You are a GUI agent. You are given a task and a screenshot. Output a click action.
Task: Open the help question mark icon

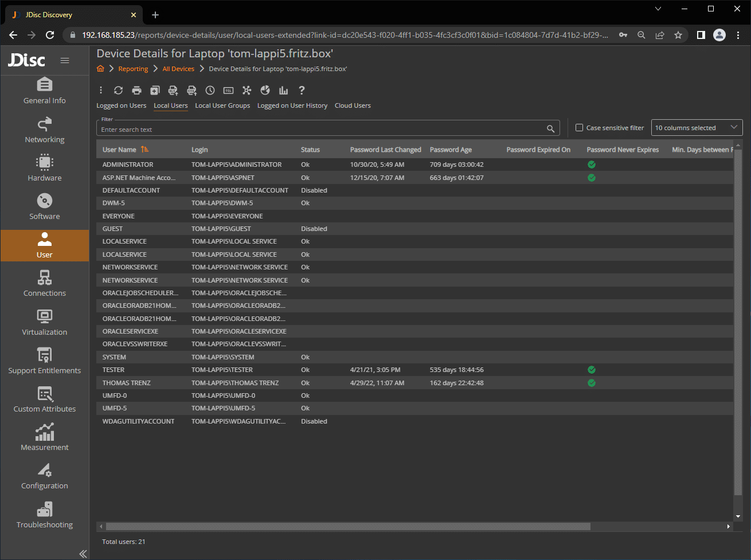pos(302,91)
